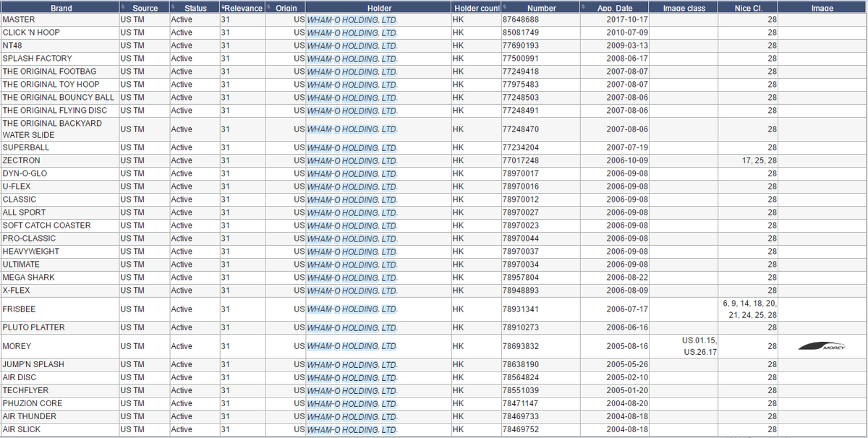
Task: Select the SPLASH FACTORY brand cell
Action: coord(60,59)
